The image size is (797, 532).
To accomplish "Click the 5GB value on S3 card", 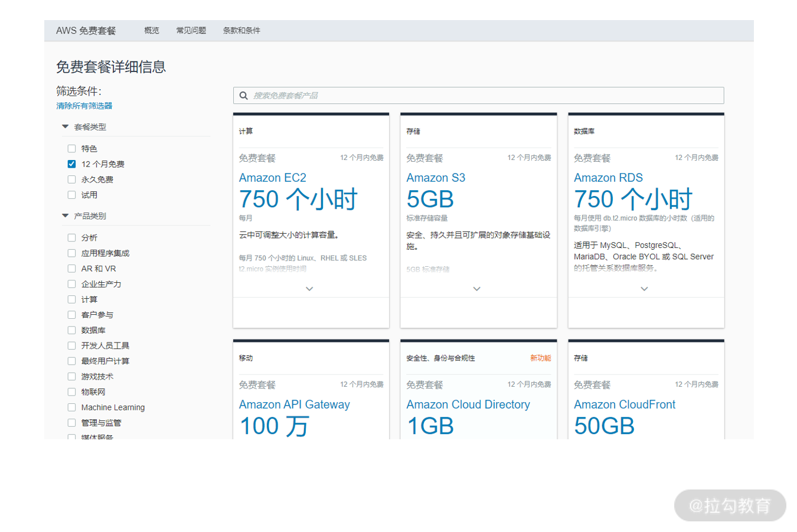I will click(430, 200).
